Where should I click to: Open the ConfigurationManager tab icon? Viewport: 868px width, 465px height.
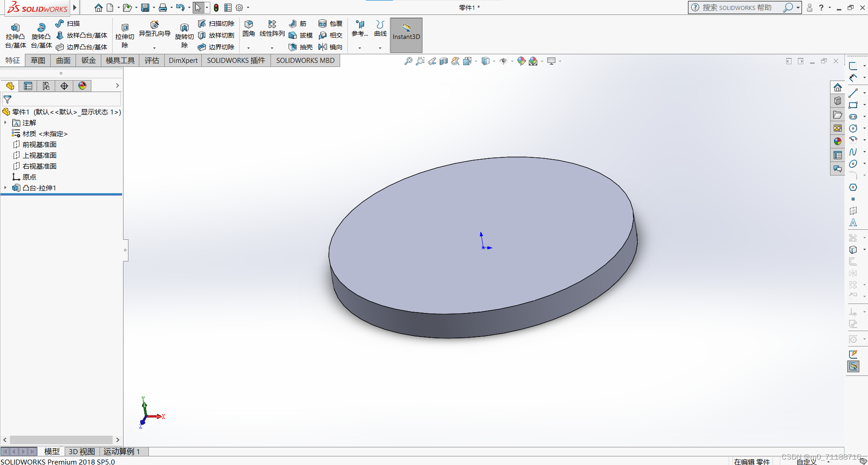coord(46,86)
